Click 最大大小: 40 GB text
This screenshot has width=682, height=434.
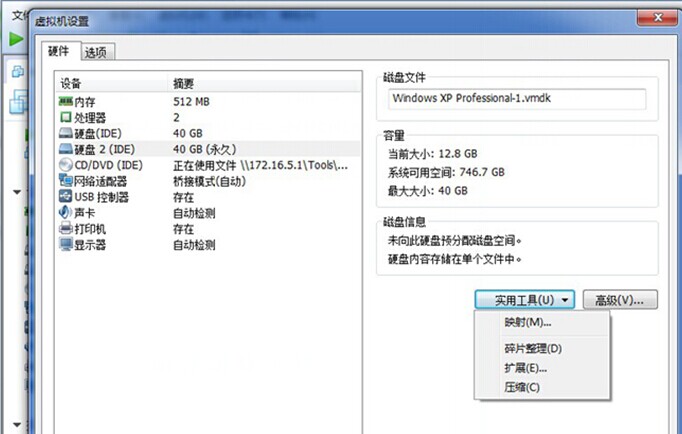pyautogui.click(x=428, y=191)
